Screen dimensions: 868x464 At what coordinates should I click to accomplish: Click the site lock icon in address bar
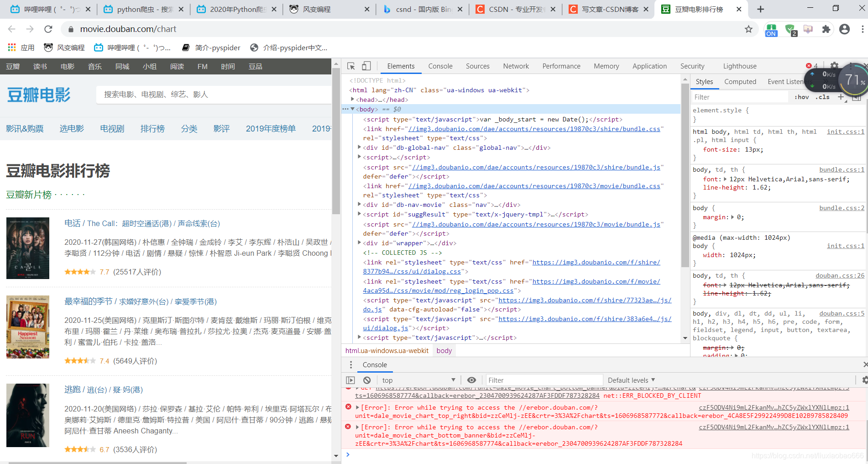tap(71, 29)
